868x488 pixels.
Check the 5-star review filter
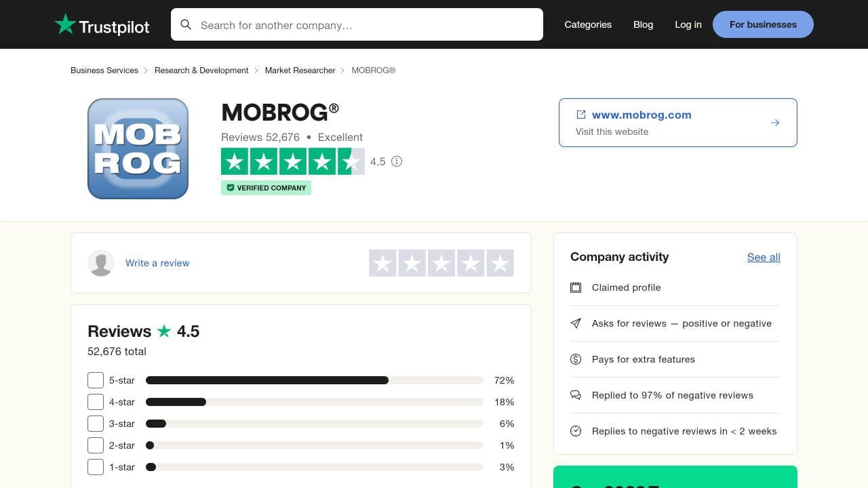[x=95, y=380]
